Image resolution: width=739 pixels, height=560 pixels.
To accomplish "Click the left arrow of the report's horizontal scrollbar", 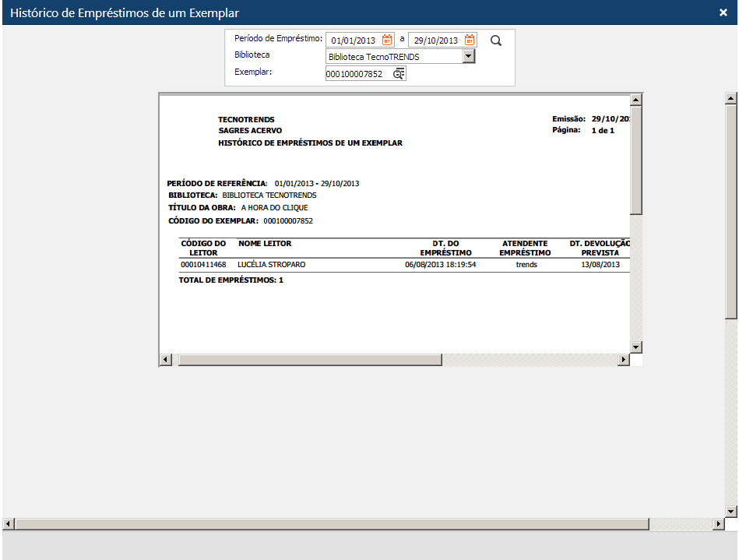I will pyautogui.click(x=165, y=359).
